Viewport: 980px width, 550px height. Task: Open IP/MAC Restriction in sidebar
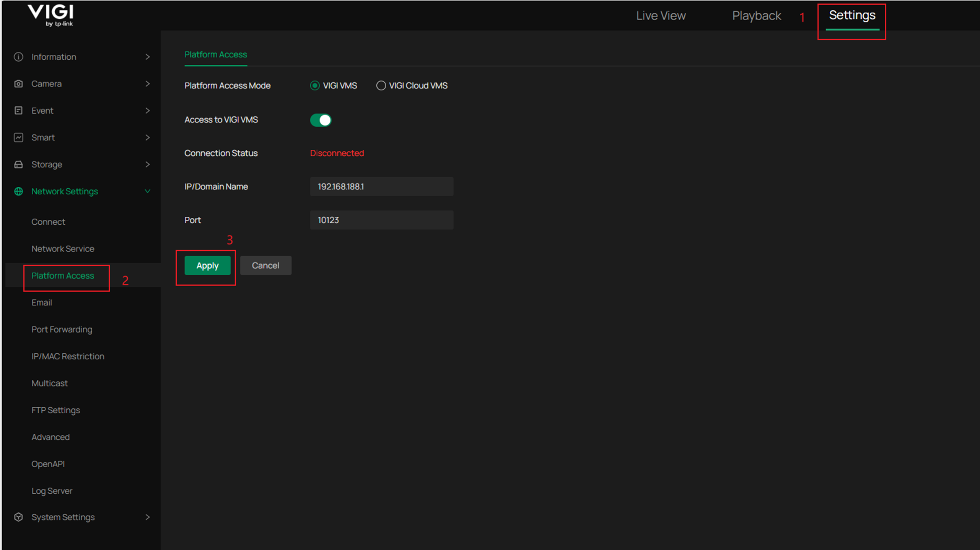68,356
